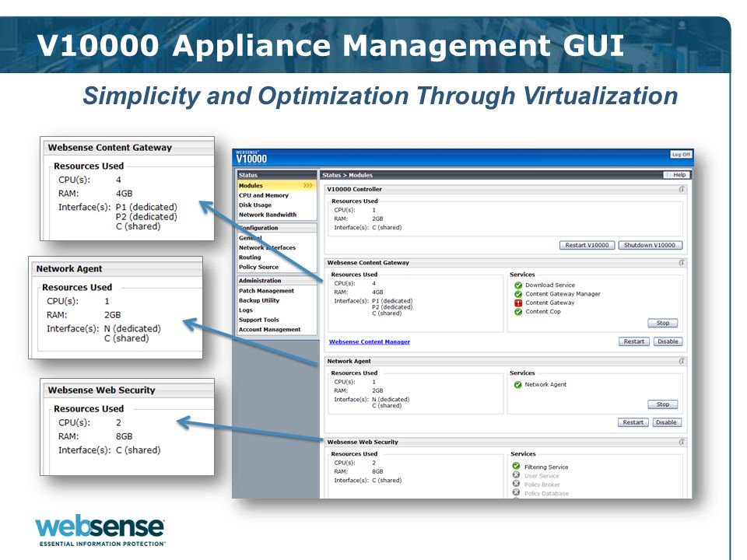The height and width of the screenshot is (560, 747).
Task: Click the Policy Database gray status icon
Action: tap(516, 492)
